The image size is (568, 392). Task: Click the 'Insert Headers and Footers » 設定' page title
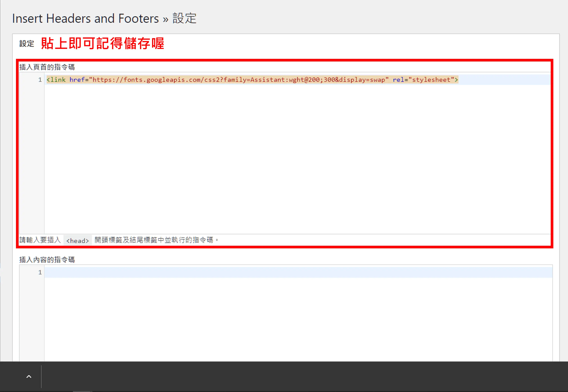(x=104, y=18)
